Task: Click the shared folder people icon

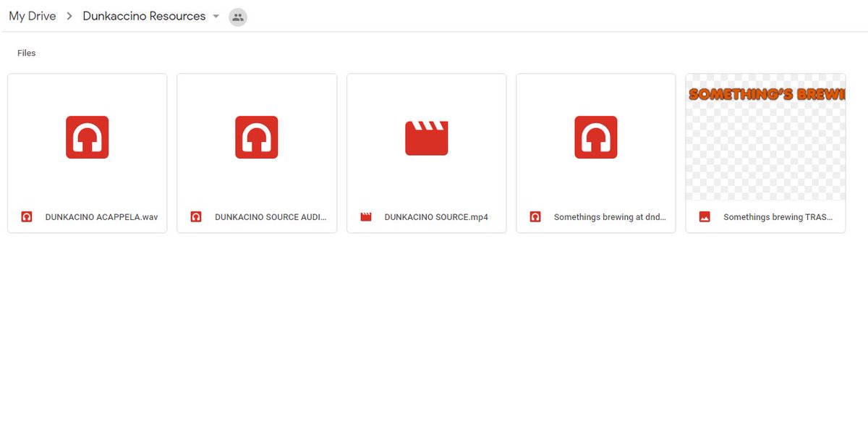Action: tap(238, 17)
